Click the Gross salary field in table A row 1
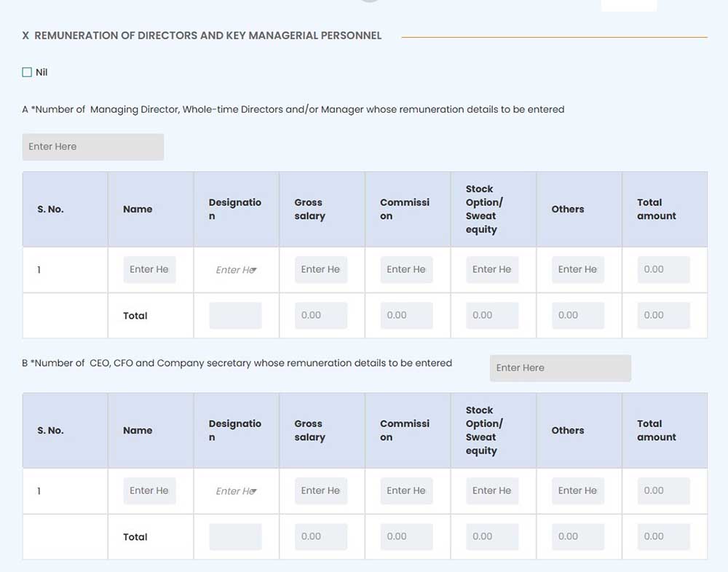 (x=321, y=269)
